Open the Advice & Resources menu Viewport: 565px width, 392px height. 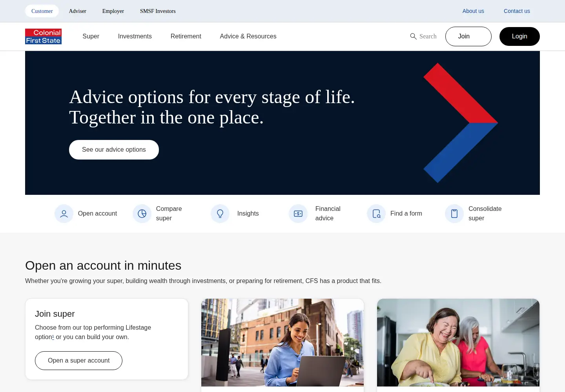248,36
